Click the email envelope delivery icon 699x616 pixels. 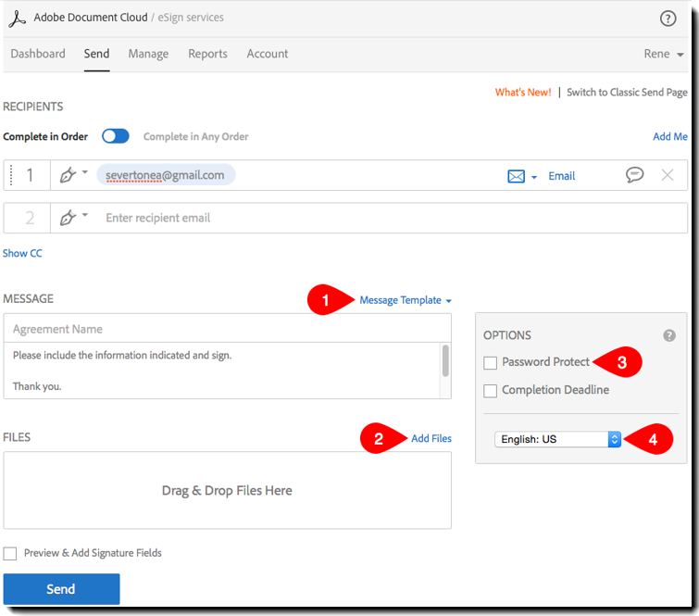point(517,176)
